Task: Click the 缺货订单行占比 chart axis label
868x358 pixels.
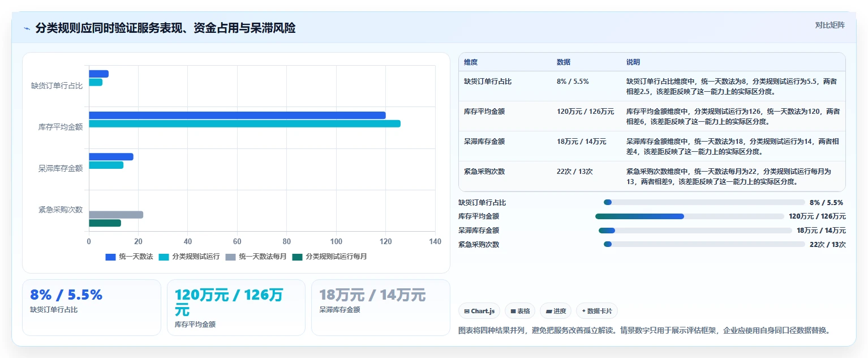Action: [x=57, y=86]
